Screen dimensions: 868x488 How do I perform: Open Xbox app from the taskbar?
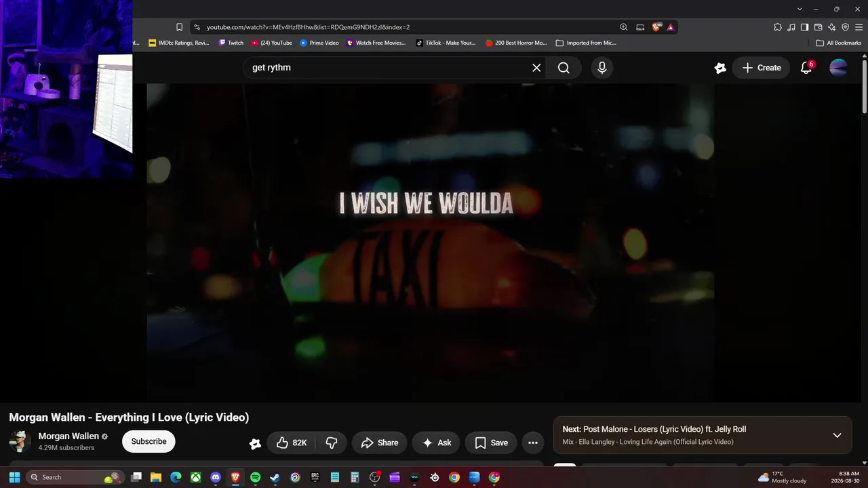195,477
